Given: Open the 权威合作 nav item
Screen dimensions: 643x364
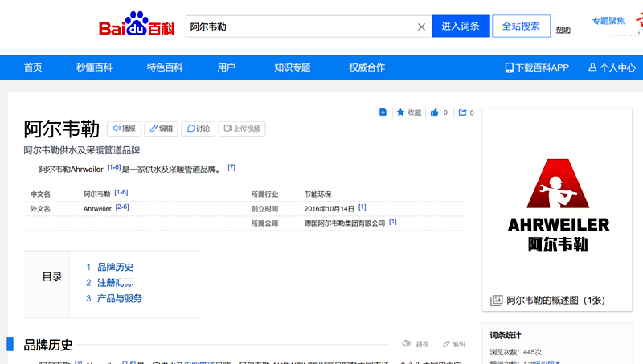Looking at the screenshot, I should pos(367,67).
